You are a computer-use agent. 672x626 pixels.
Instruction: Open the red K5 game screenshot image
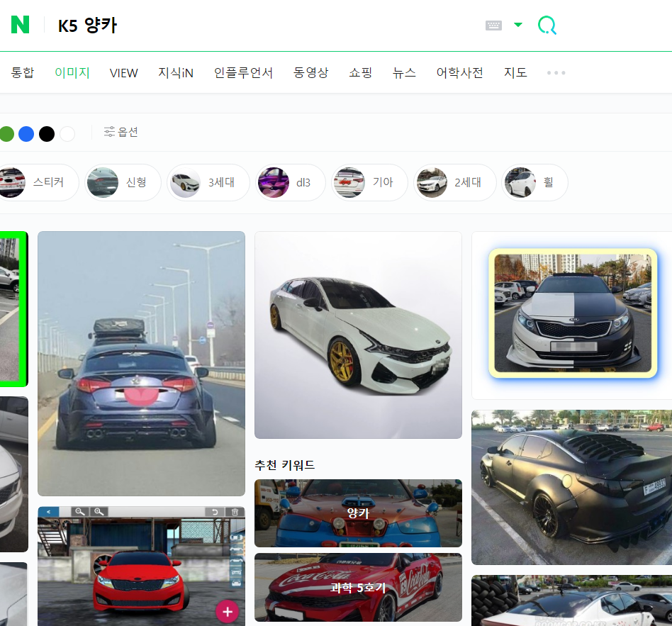pyautogui.click(x=142, y=566)
